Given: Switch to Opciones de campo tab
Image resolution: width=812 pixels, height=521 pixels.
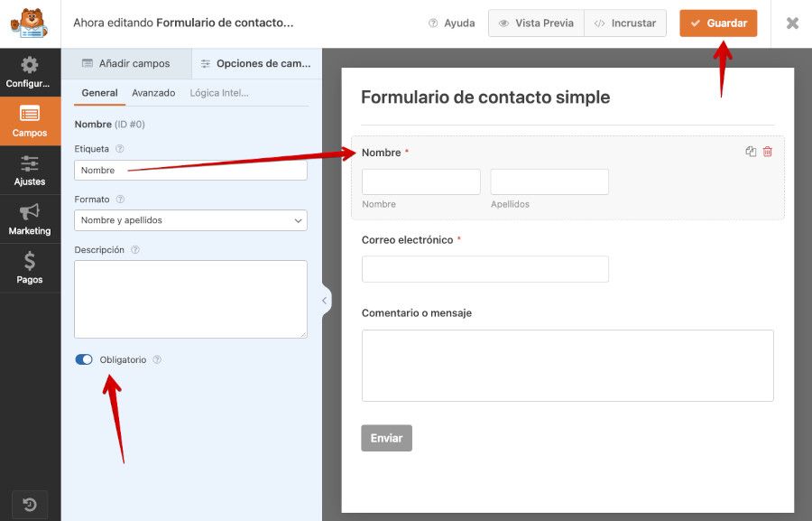Looking at the screenshot, I should (257, 63).
